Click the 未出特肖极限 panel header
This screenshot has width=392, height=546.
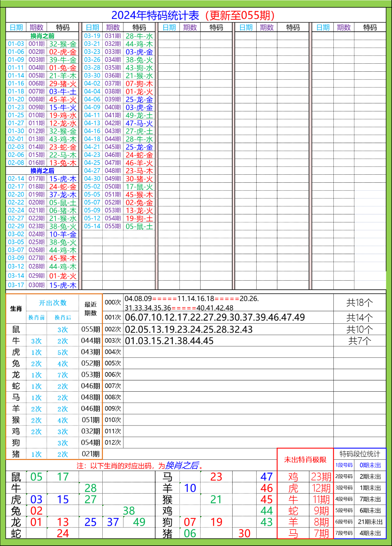pos(306,460)
